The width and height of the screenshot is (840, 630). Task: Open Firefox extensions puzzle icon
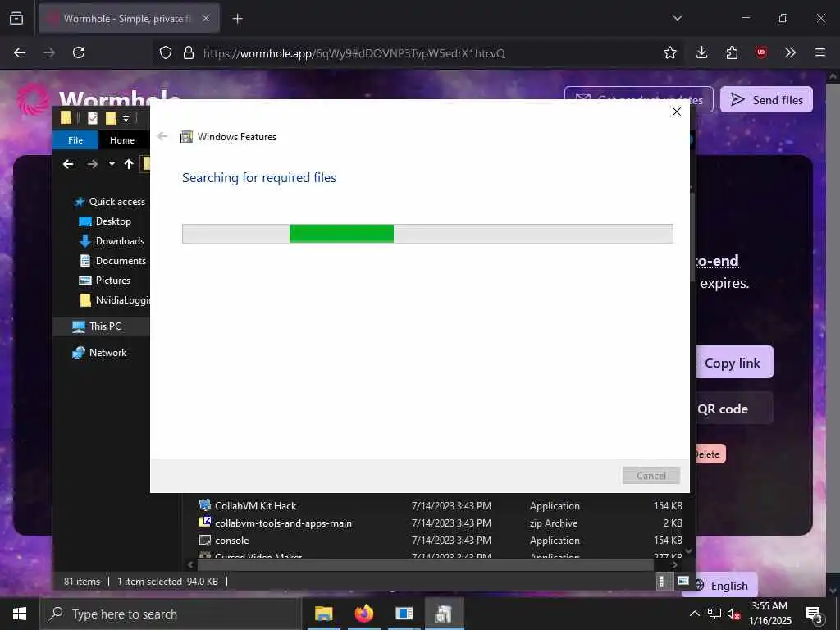732,52
